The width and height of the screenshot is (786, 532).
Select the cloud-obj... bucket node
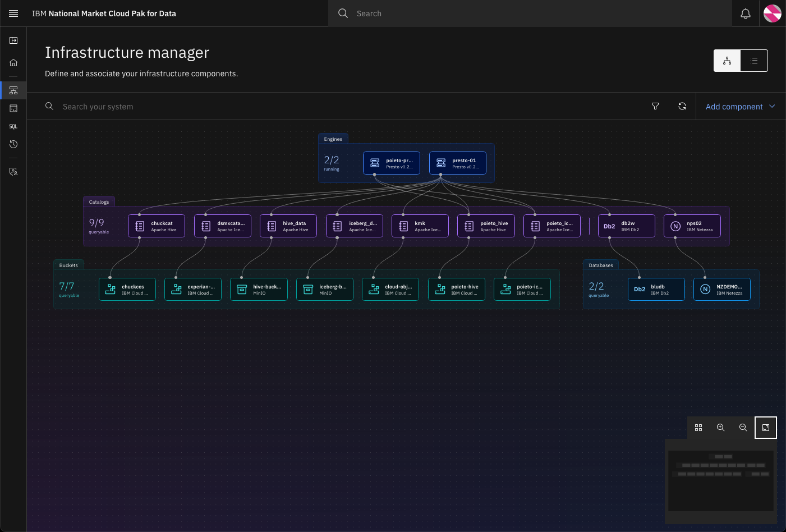[x=390, y=290]
